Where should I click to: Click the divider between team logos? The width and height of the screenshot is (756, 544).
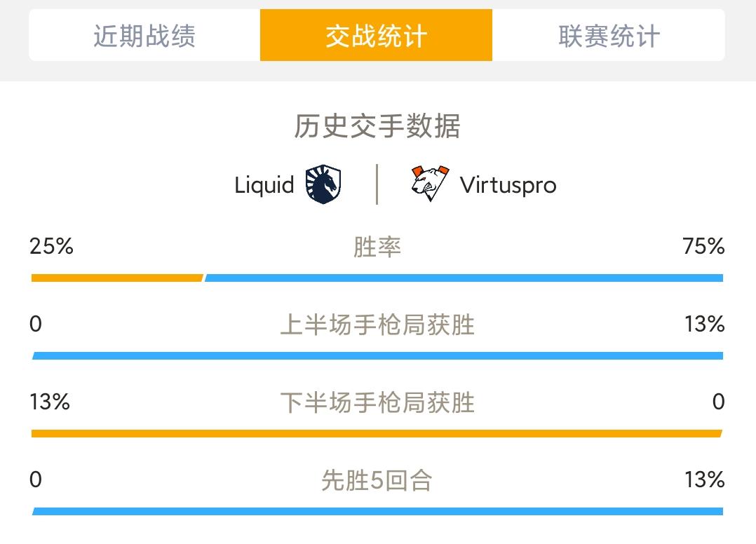point(377,184)
